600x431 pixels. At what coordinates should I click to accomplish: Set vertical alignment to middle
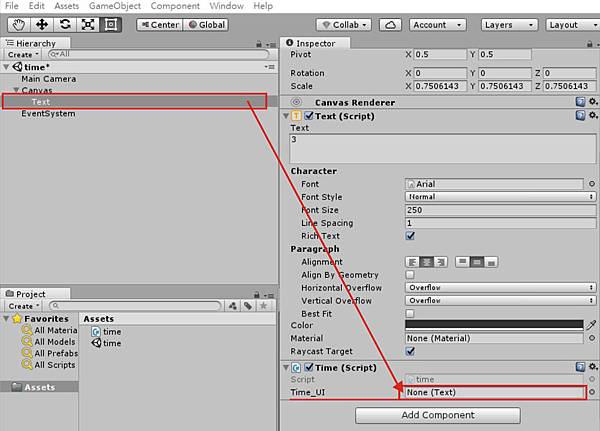(x=476, y=262)
